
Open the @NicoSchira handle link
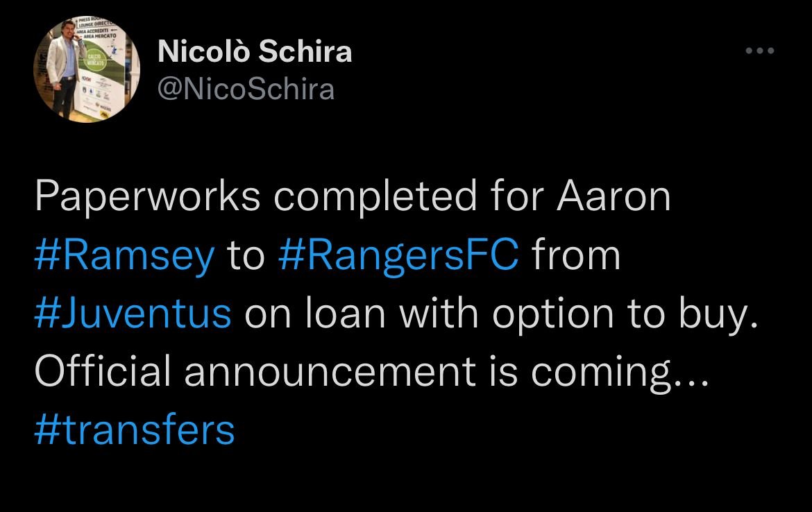(246, 89)
